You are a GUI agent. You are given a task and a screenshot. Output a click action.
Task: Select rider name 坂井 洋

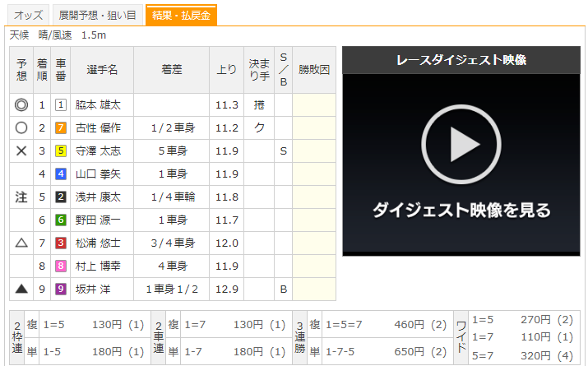93,290
